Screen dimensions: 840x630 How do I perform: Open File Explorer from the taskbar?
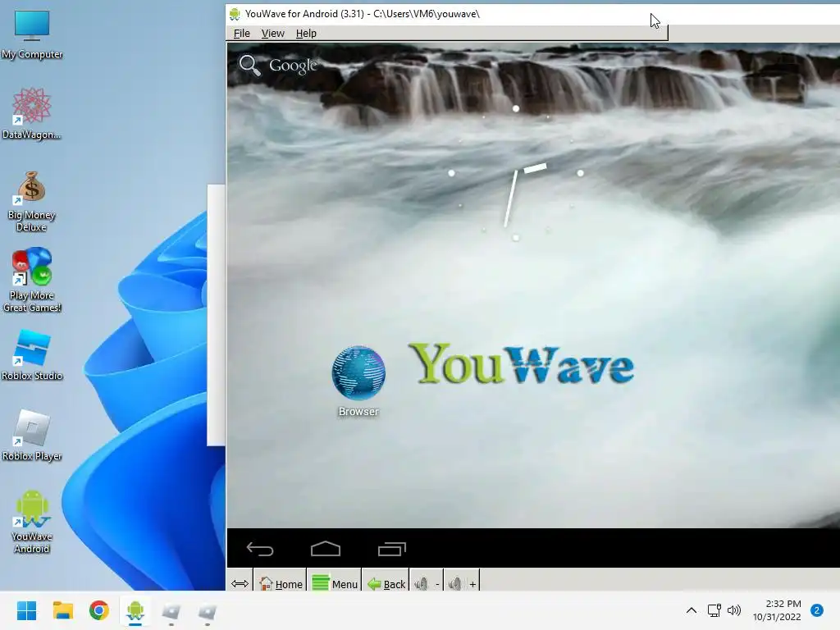(62, 610)
